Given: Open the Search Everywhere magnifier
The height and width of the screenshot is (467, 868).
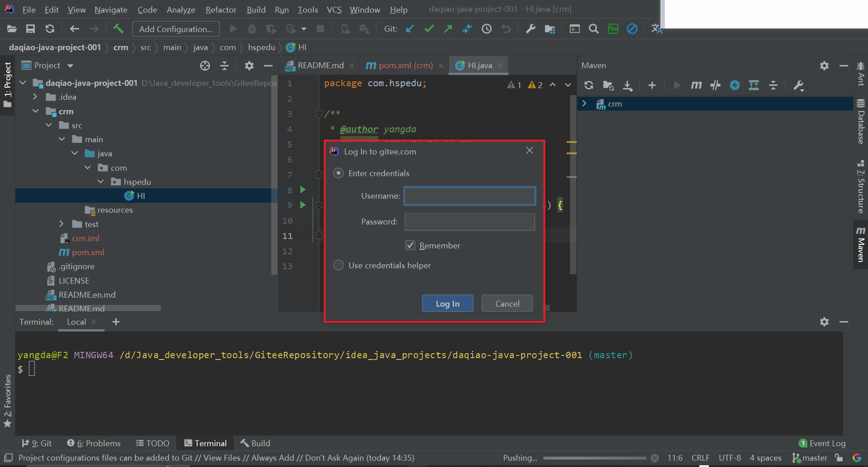Looking at the screenshot, I should pos(594,29).
